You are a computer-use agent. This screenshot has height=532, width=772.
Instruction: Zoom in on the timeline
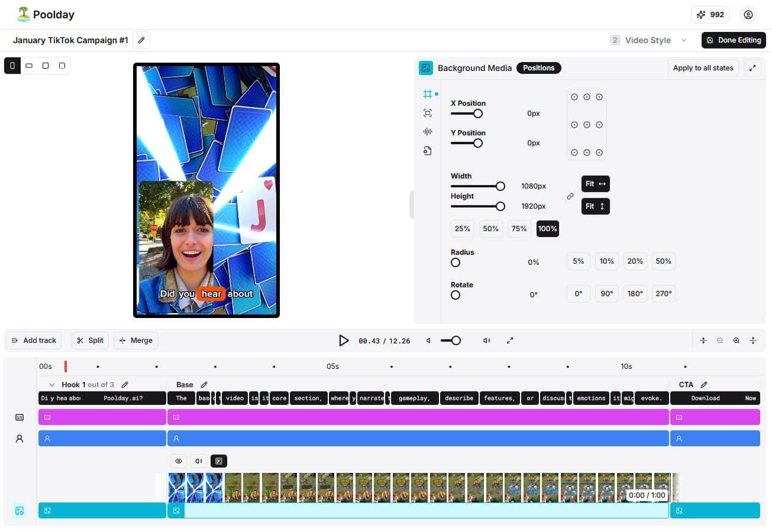[737, 340]
